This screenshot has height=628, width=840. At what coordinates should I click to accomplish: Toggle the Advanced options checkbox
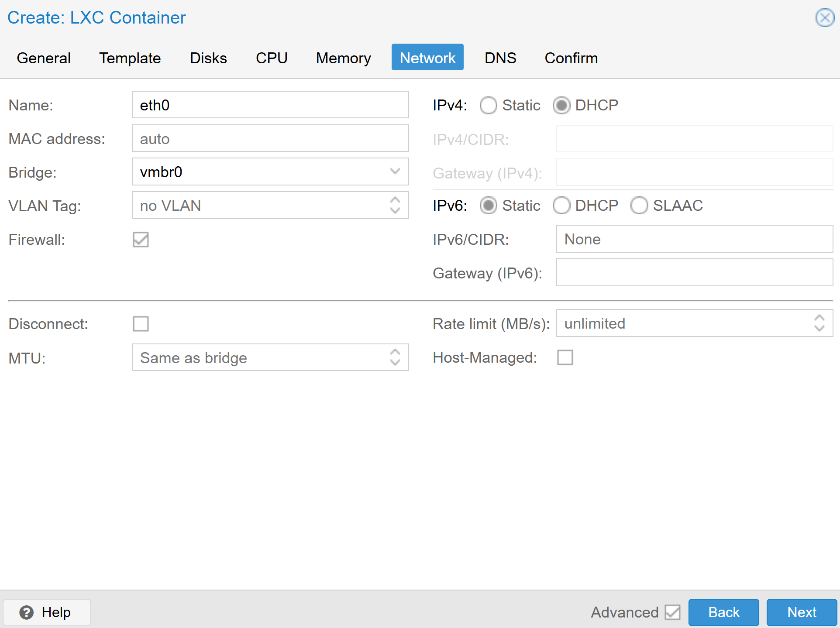(x=672, y=612)
